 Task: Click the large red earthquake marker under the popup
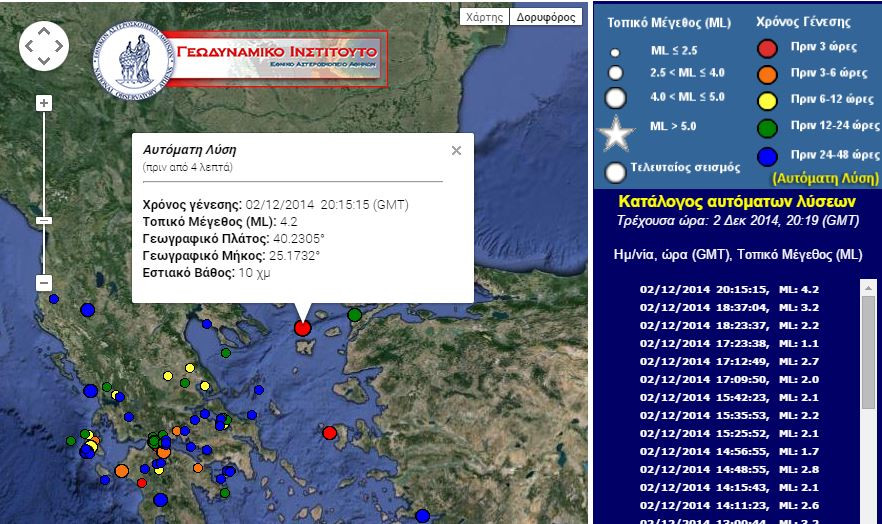pyautogui.click(x=303, y=328)
